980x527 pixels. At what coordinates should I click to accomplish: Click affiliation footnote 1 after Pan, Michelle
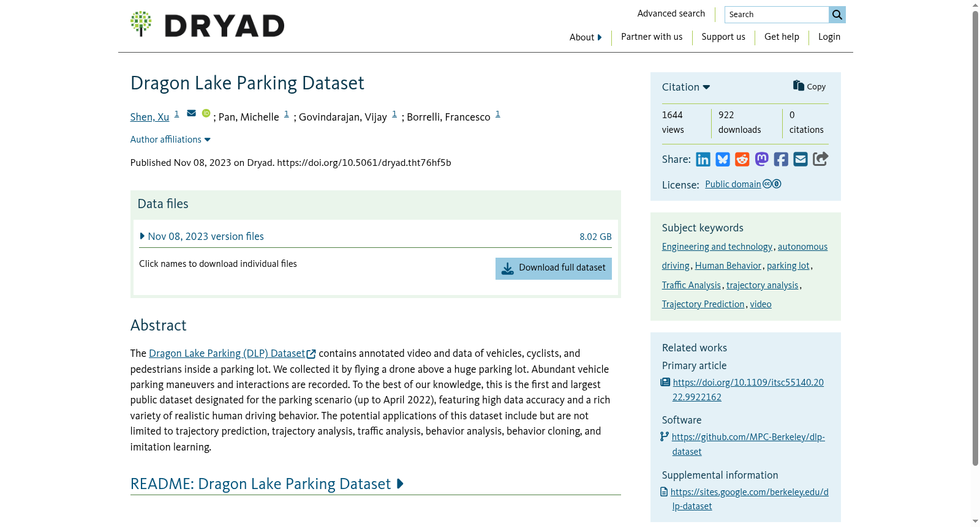(286, 114)
